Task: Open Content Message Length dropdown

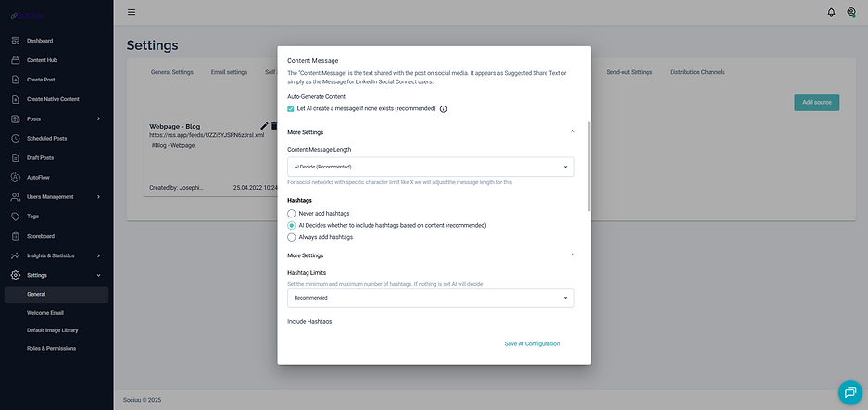Action: click(x=431, y=167)
